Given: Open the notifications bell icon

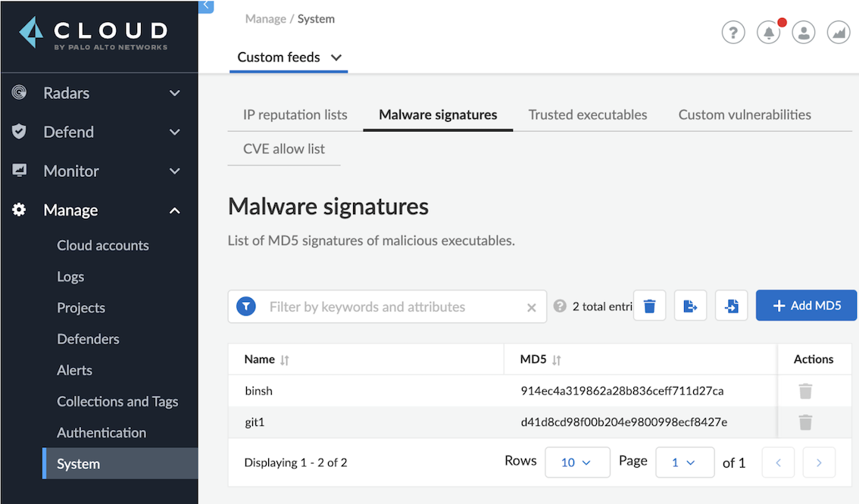Looking at the screenshot, I should [768, 33].
